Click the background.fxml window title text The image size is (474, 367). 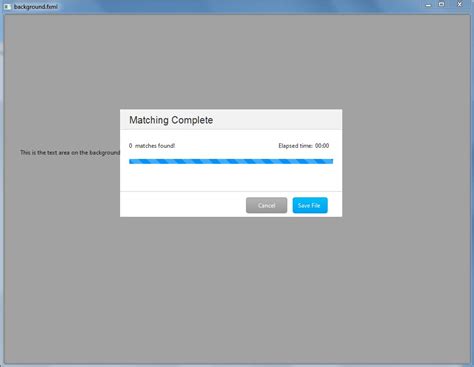tap(36, 7)
